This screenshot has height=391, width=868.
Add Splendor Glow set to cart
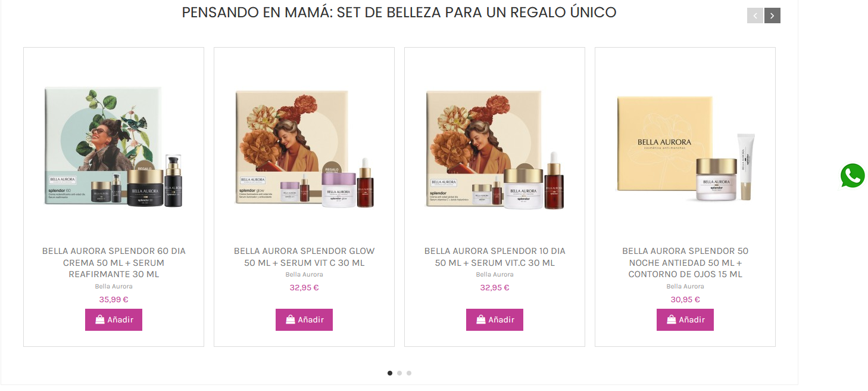tap(304, 319)
